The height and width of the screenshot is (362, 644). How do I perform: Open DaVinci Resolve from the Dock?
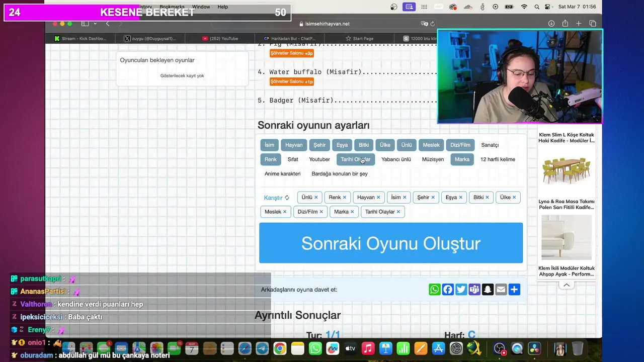coord(535,348)
